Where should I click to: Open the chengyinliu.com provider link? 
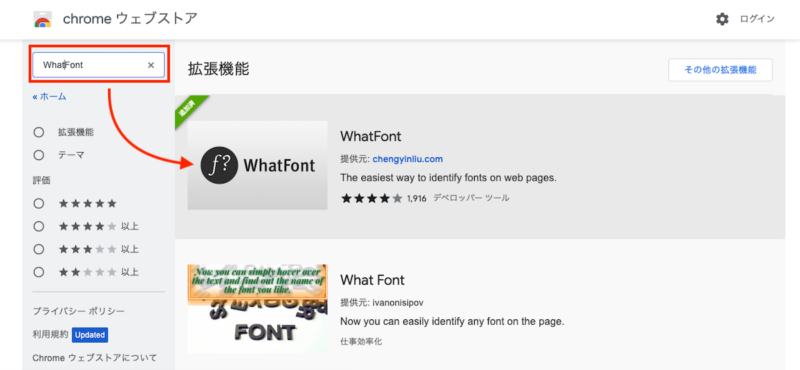click(407, 159)
